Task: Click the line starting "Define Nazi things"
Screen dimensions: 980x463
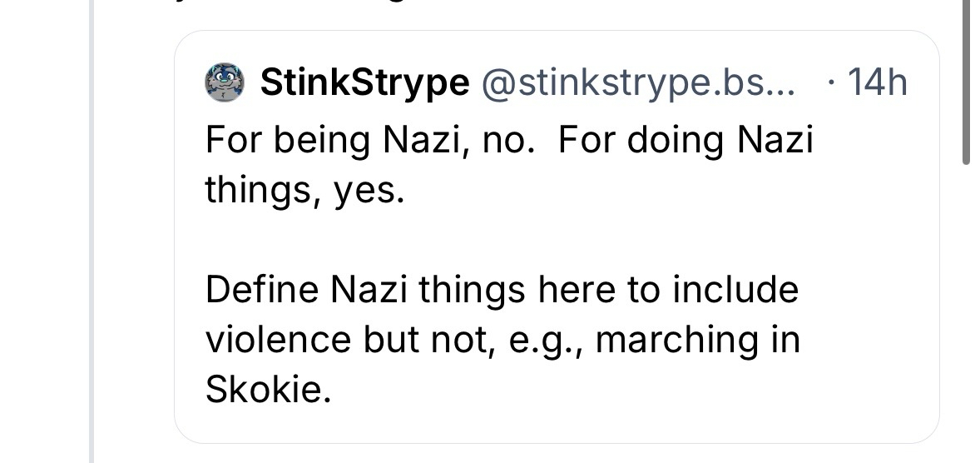Action: [x=502, y=291]
